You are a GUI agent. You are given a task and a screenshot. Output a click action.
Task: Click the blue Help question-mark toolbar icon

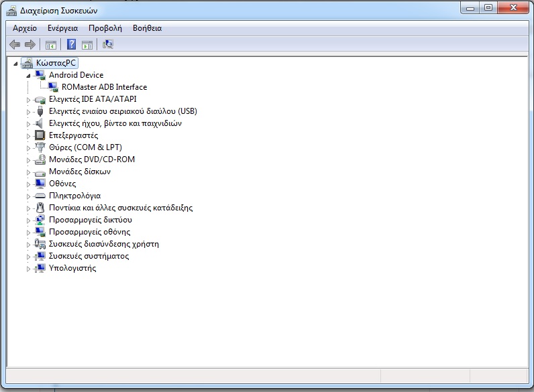(71, 45)
